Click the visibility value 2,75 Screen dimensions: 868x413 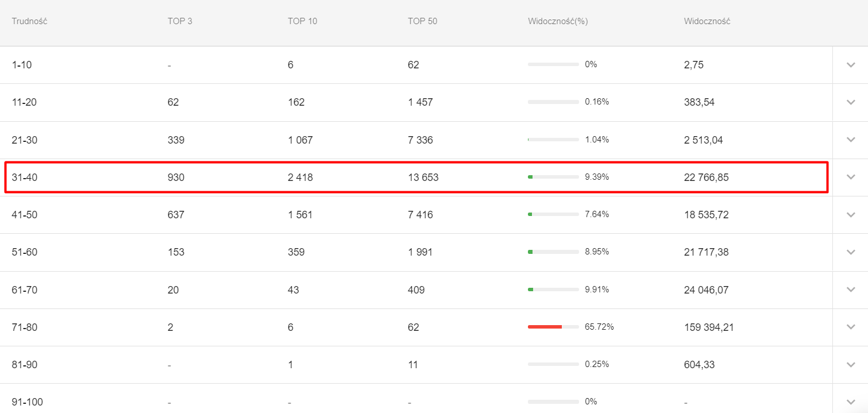694,65
